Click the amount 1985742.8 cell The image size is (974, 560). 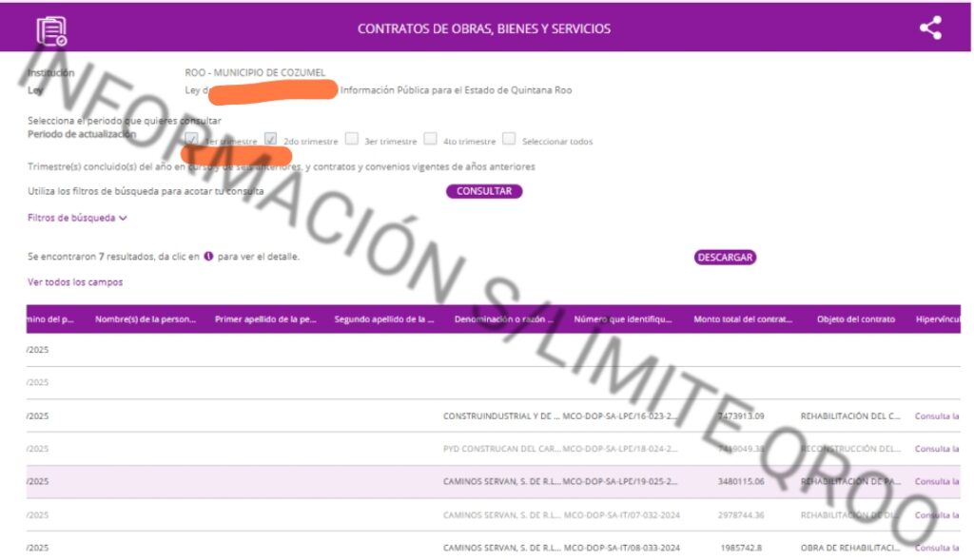[x=741, y=548]
